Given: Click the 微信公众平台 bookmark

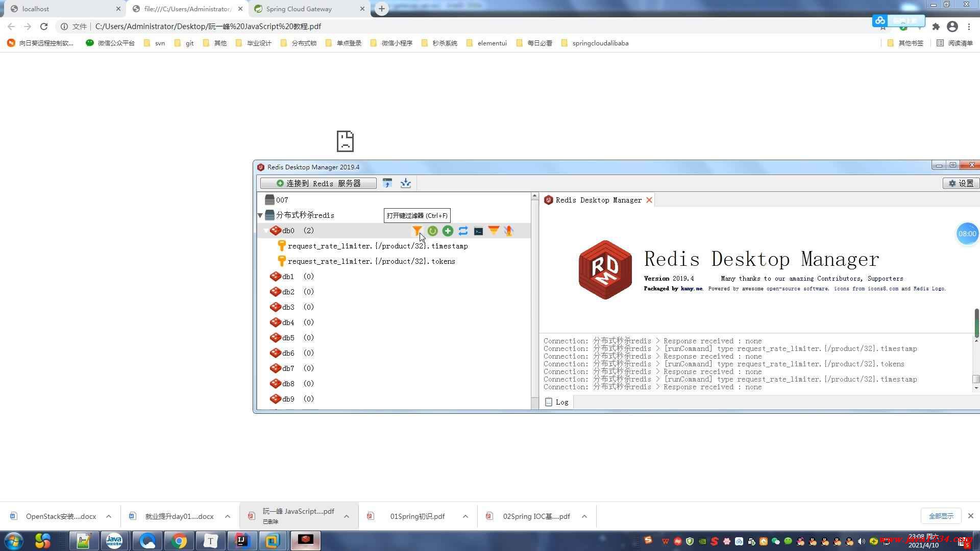Looking at the screenshot, I should 110,43.
